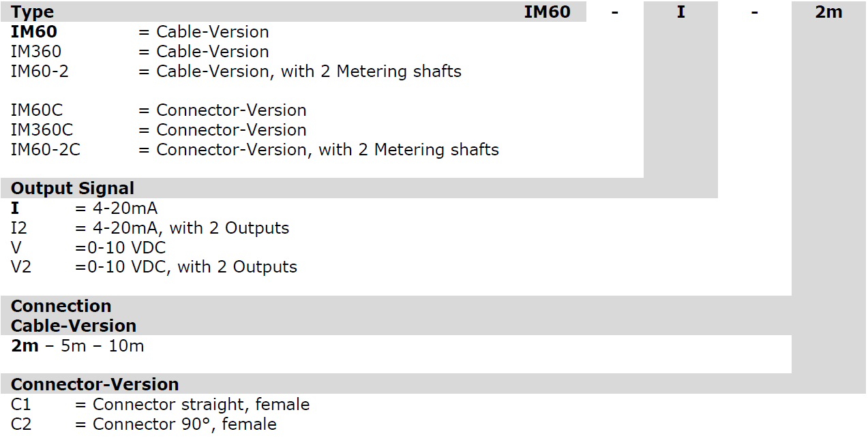Click the 2m order code cell

828,12
